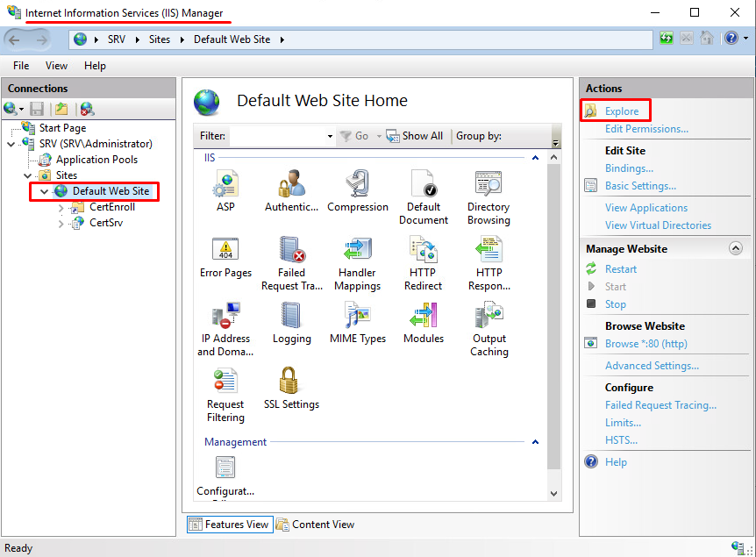Open the File menu
This screenshot has width=756, height=557.
[x=21, y=66]
